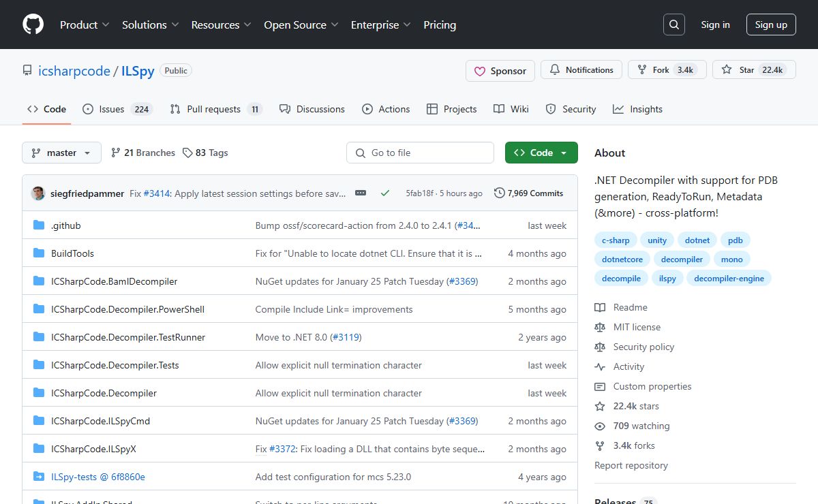
Task: Click the Security policy scale icon
Action: 600,347
